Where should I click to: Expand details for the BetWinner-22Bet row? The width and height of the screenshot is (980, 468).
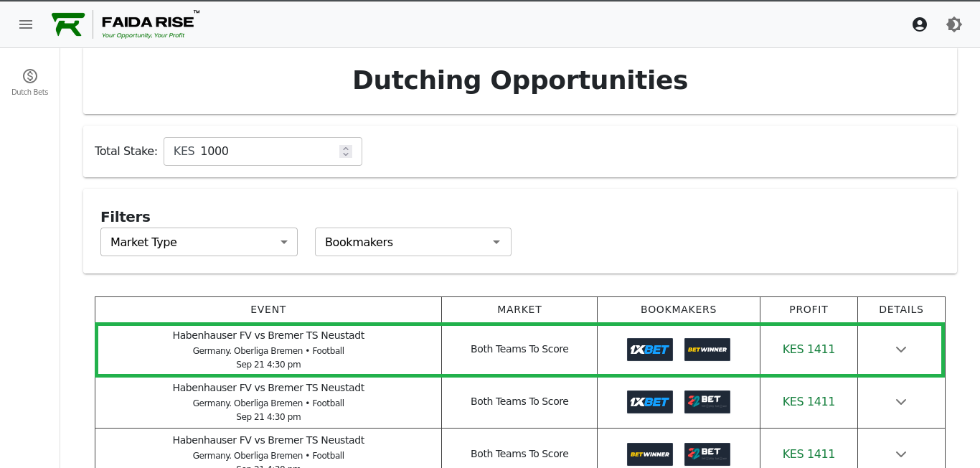pos(901,454)
